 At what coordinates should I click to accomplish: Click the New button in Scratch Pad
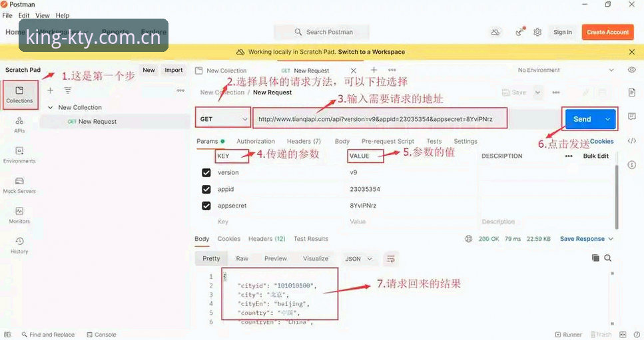[149, 70]
